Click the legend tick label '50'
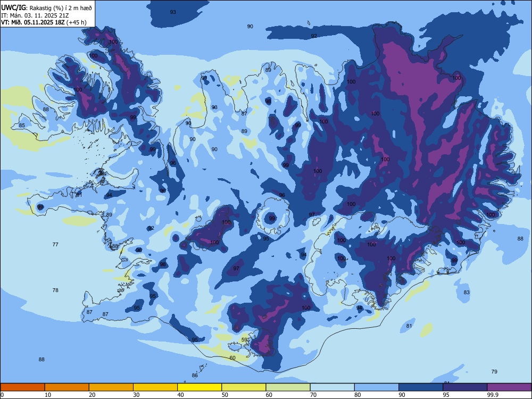532x399 pixels. (x=225, y=395)
